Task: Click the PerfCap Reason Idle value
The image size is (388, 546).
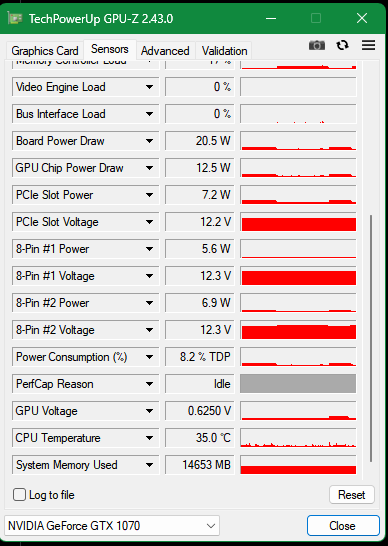Action: tap(200, 384)
